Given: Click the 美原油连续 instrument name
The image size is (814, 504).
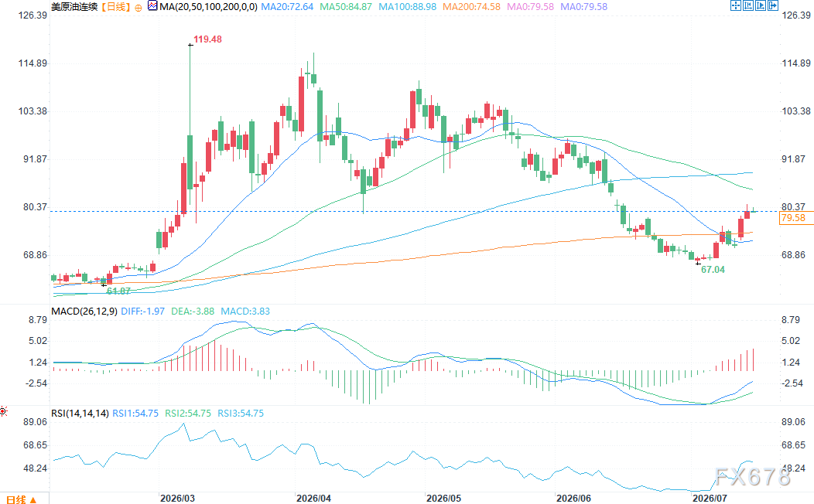Looking at the screenshot, I should 74,7.
